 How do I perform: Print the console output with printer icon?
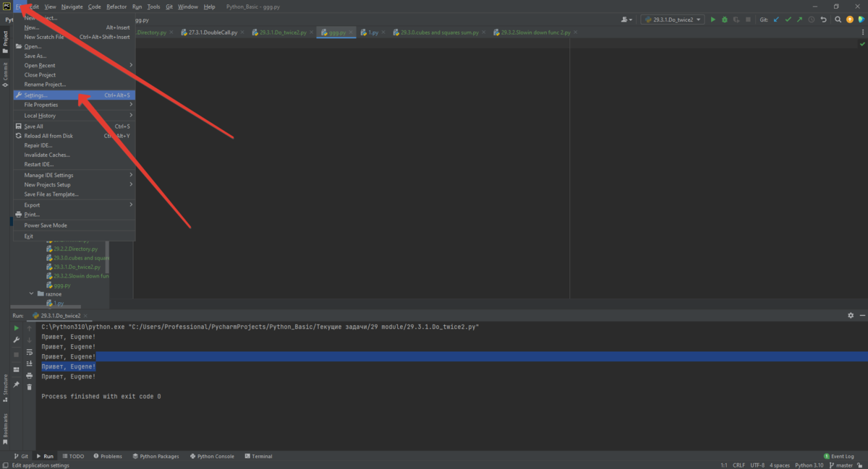(x=30, y=376)
